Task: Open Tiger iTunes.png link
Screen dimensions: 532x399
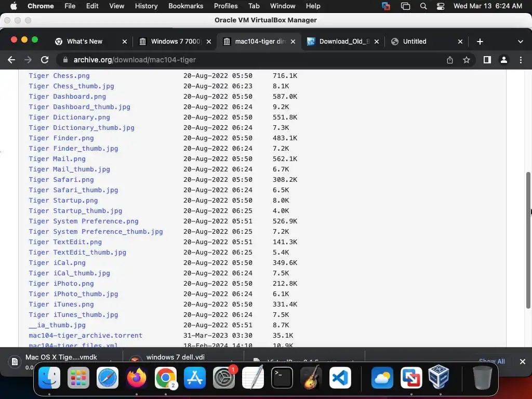Action: [61, 304]
